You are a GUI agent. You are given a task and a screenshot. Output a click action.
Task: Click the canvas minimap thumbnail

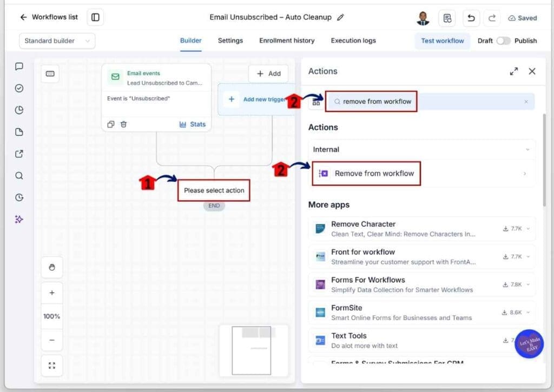[254, 350]
